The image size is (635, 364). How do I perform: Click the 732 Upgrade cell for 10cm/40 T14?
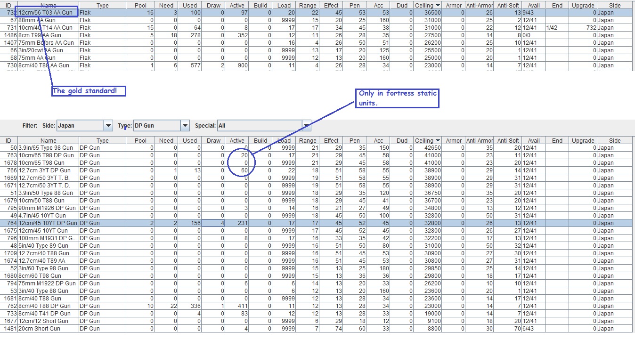tap(583, 28)
